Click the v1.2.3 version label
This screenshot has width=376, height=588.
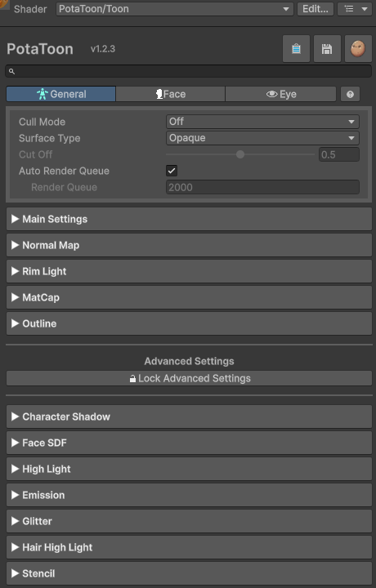[103, 49]
